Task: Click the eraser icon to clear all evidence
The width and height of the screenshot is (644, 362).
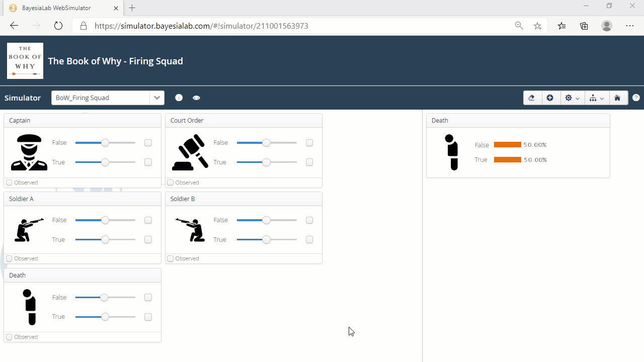Action: point(532,98)
